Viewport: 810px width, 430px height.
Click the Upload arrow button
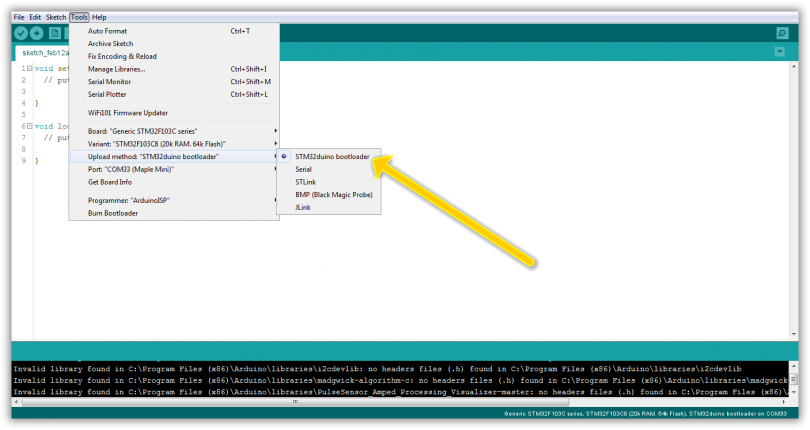(37, 33)
